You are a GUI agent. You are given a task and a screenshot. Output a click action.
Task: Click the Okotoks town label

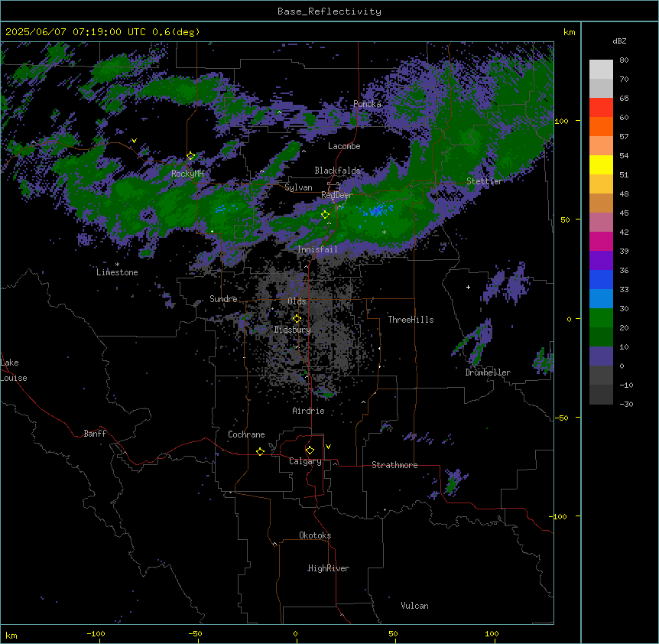pyautogui.click(x=315, y=535)
